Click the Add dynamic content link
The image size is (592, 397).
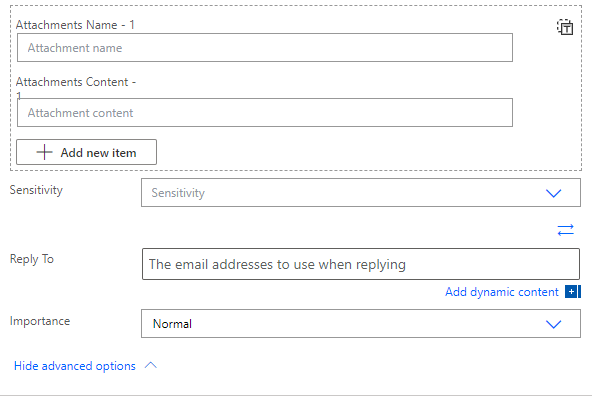(501, 292)
